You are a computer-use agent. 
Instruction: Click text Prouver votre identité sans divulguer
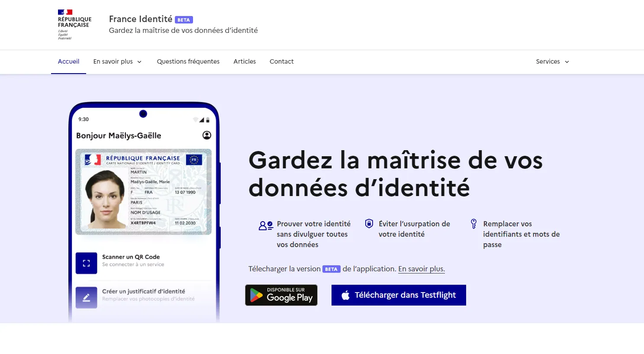click(x=314, y=234)
